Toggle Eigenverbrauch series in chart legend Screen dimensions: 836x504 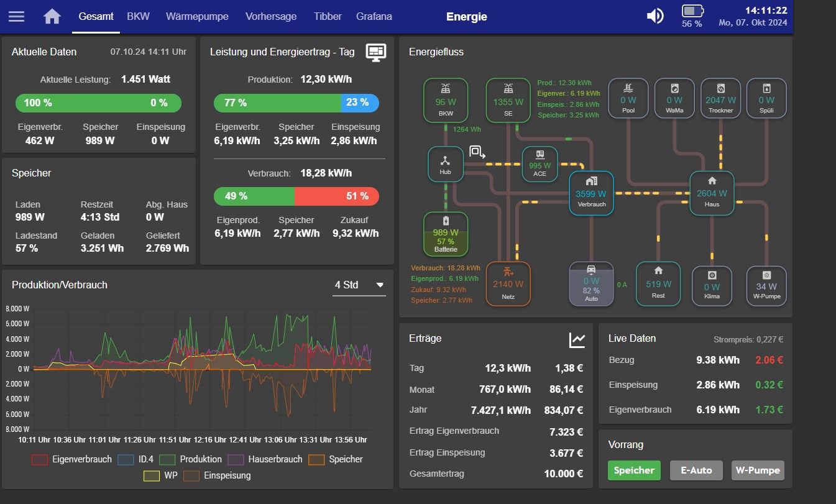pyautogui.click(x=72, y=459)
